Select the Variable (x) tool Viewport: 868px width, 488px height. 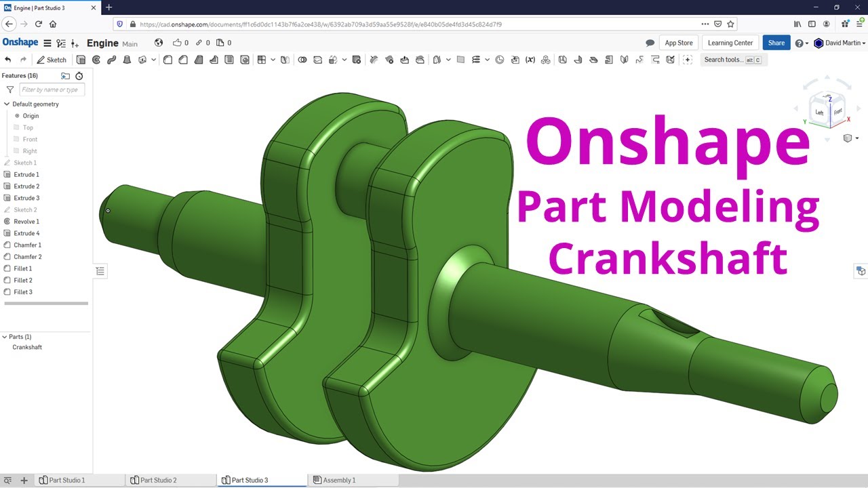click(x=530, y=60)
